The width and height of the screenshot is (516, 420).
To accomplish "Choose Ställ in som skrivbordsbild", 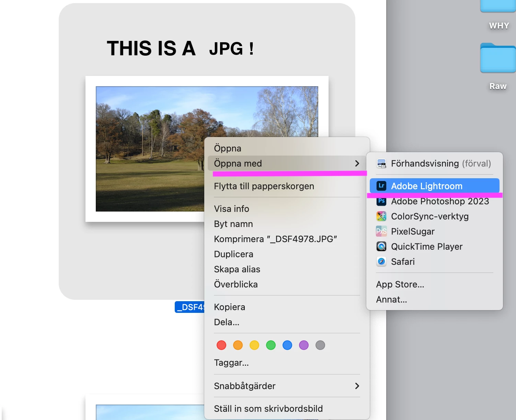I will click(287, 409).
